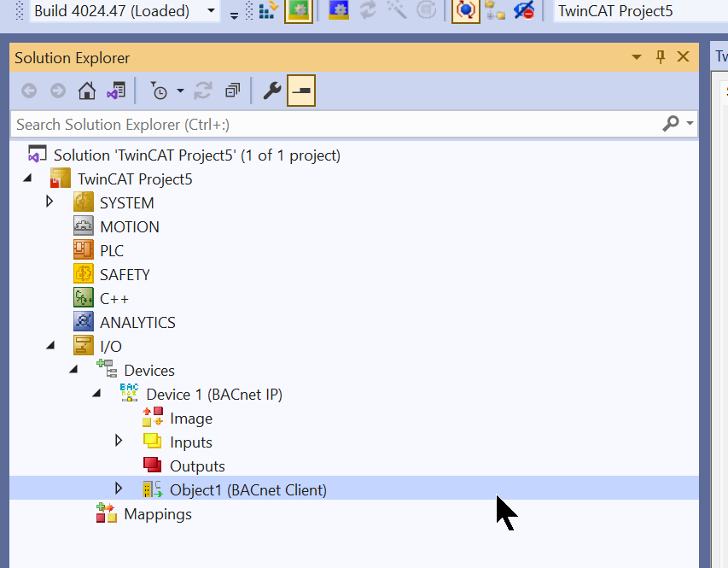Open Properties with the wrench icon
Image resolution: width=728 pixels, height=568 pixels.
pyautogui.click(x=272, y=91)
